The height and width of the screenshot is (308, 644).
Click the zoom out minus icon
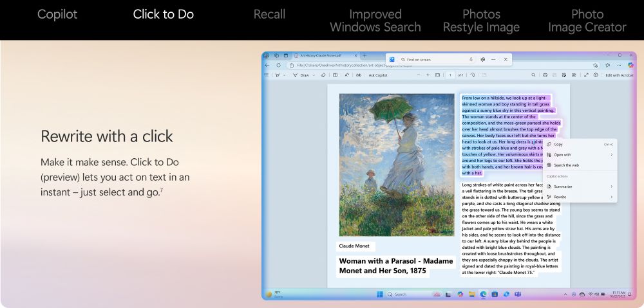click(x=419, y=75)
